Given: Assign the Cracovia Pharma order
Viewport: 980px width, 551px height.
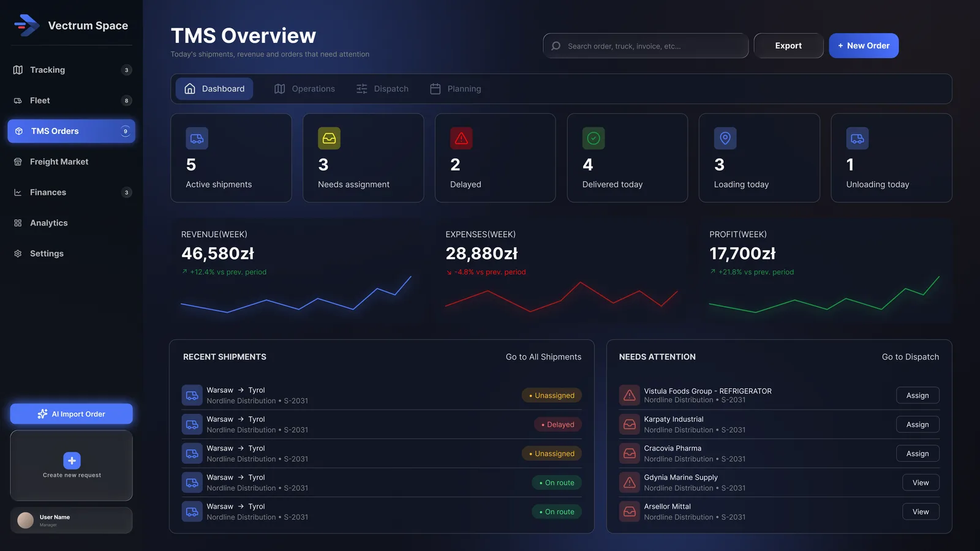Looking at the screenshot, I should (x=918, y=454).
